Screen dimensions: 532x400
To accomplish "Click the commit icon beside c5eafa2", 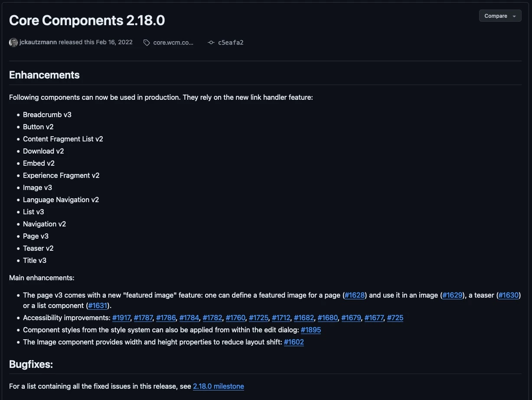I will [x=211, y=43].
